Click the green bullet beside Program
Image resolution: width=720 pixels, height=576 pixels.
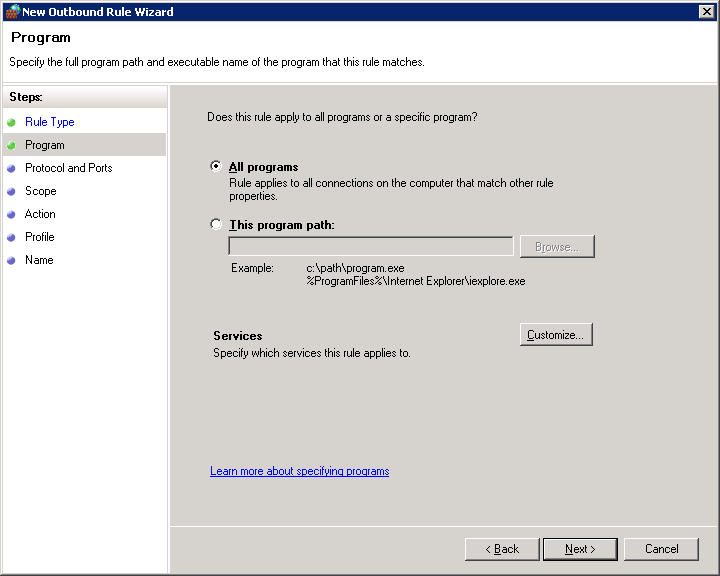tap(11, 145)
